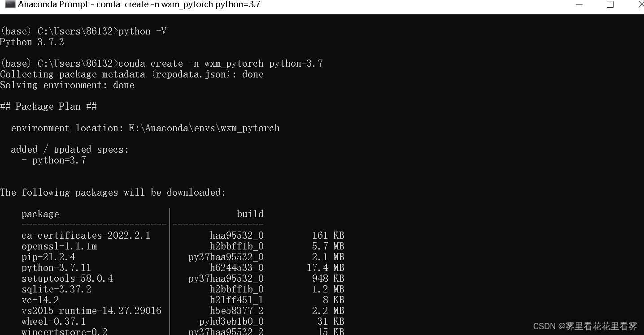Click the vs2015_runtime-14.27.29016 package row
This screenshot has width=644, height=335.
point(183,311)
